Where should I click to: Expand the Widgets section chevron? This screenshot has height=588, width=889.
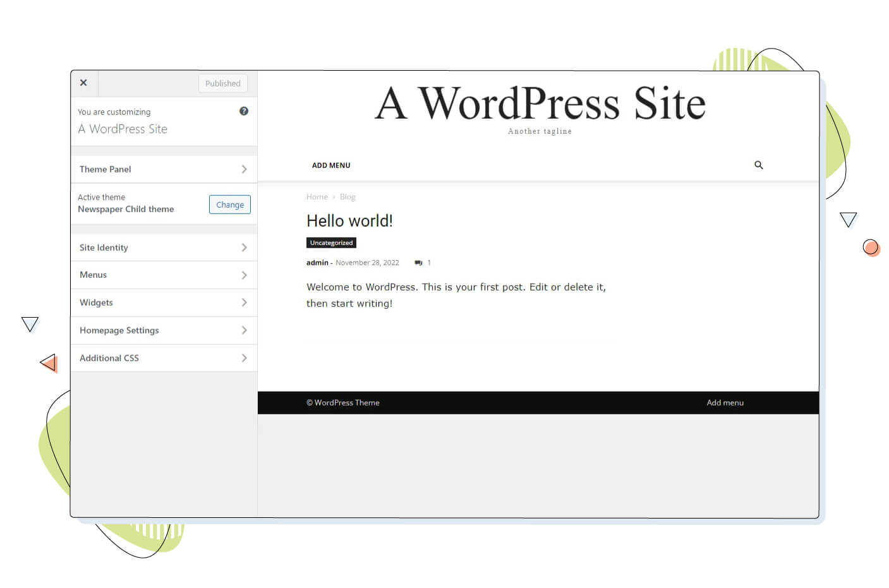click(244, 303)
